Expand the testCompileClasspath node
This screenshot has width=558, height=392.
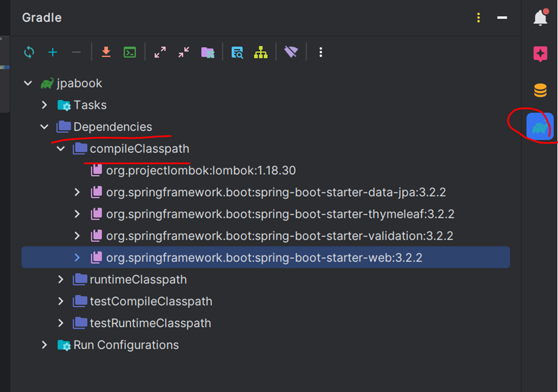point(61,301)
